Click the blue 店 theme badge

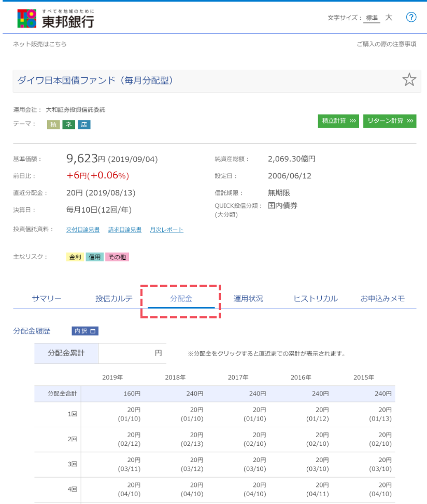[x=84, y=125]
